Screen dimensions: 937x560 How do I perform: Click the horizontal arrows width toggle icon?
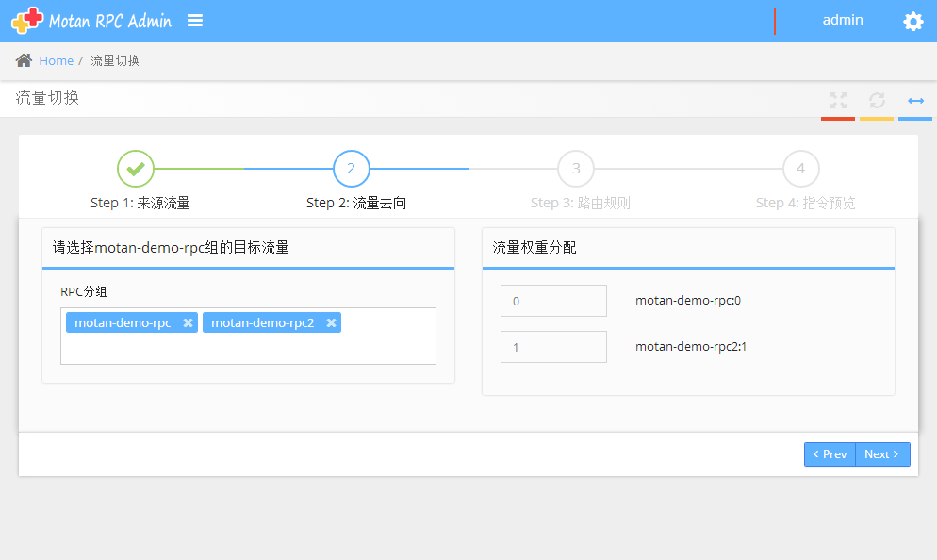pos(915,100)
